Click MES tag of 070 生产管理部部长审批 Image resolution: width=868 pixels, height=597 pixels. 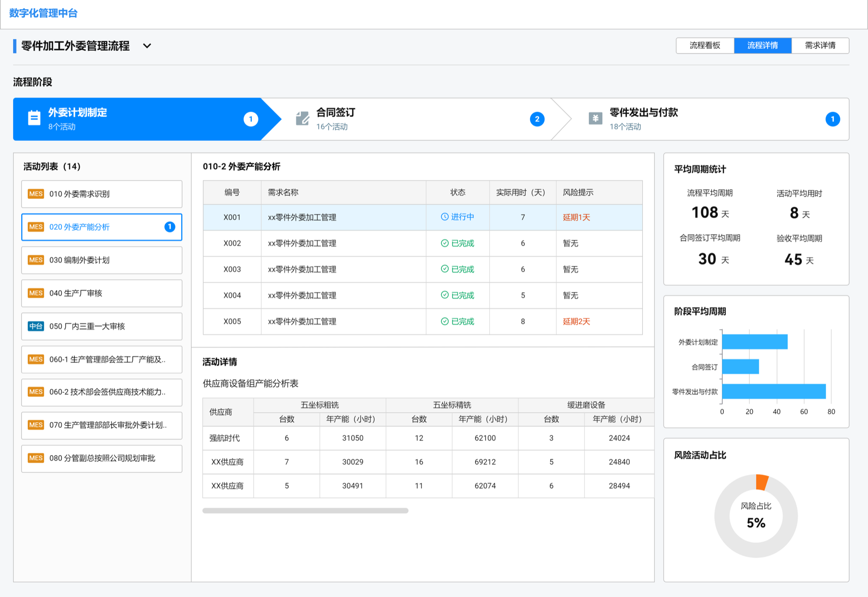(x=36, y=425)
